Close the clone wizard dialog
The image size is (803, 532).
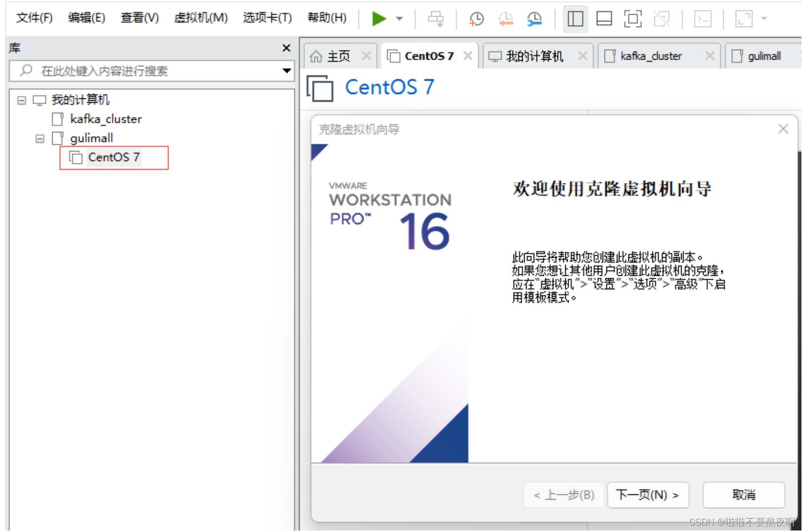783,129
